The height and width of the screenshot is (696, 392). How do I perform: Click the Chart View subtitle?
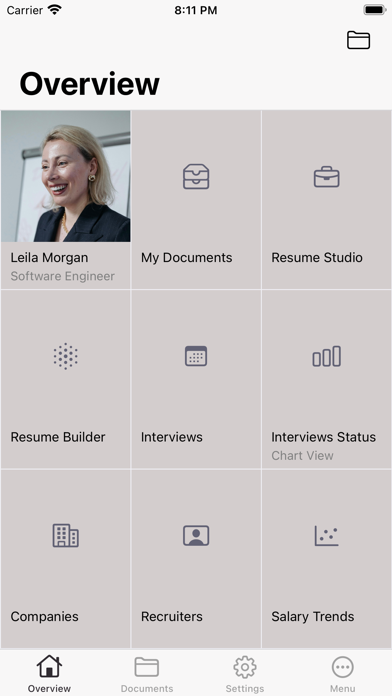[302, 455]
